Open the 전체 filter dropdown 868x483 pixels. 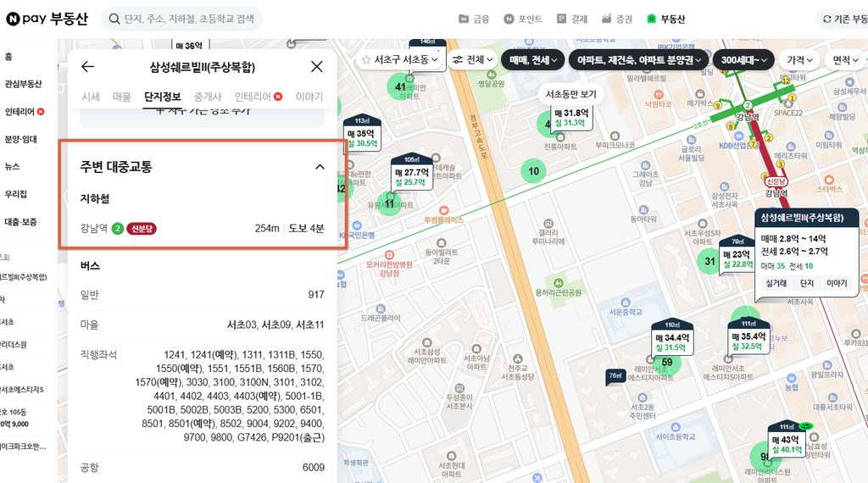(472, 60)
